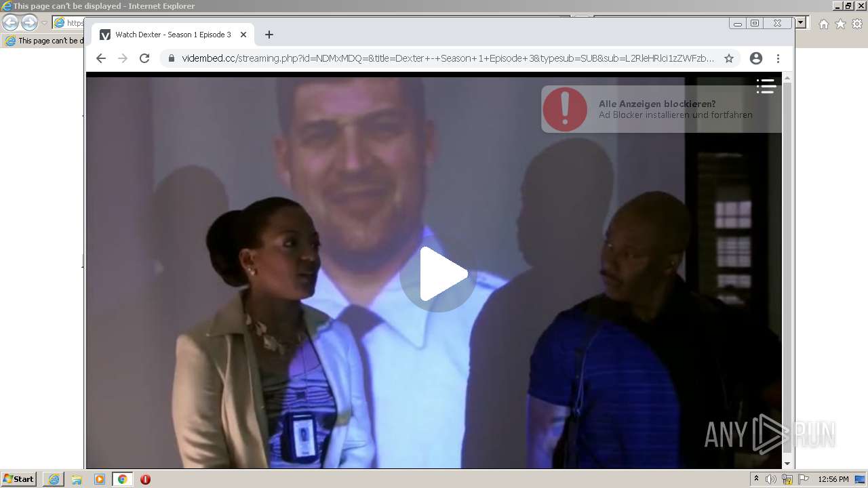
Task: Select the 'Watch Dexter - Season 1 Episode 3' tab
Action: tap(172, 35)
